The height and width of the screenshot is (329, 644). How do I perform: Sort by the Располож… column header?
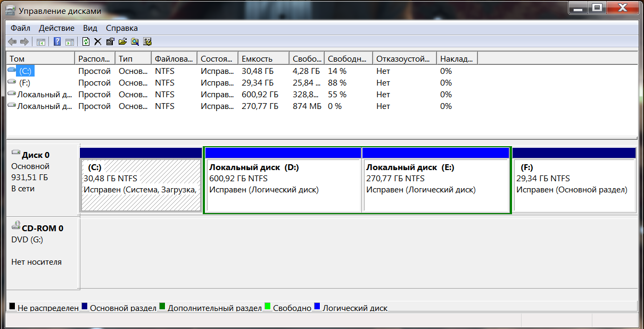[95, 58]
